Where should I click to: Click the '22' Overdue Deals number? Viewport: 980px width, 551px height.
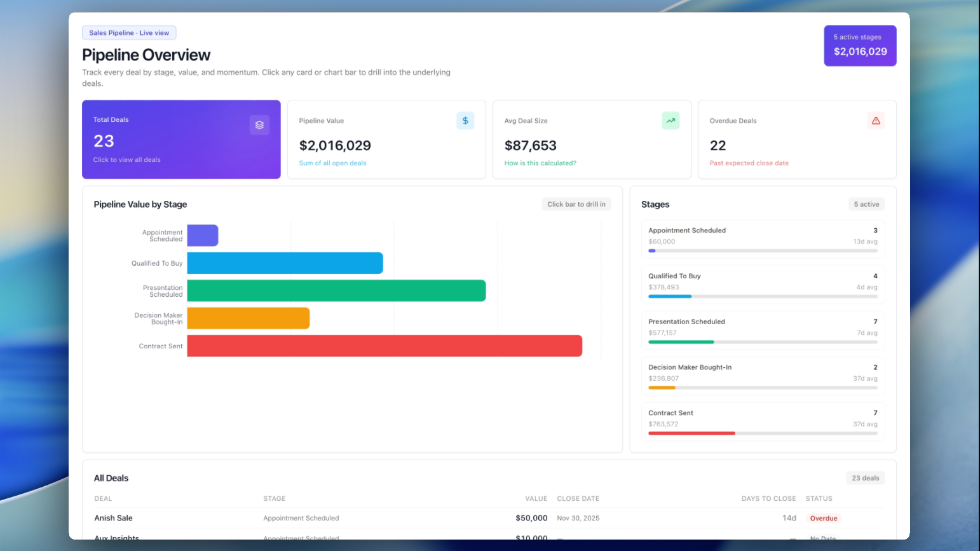718,146
